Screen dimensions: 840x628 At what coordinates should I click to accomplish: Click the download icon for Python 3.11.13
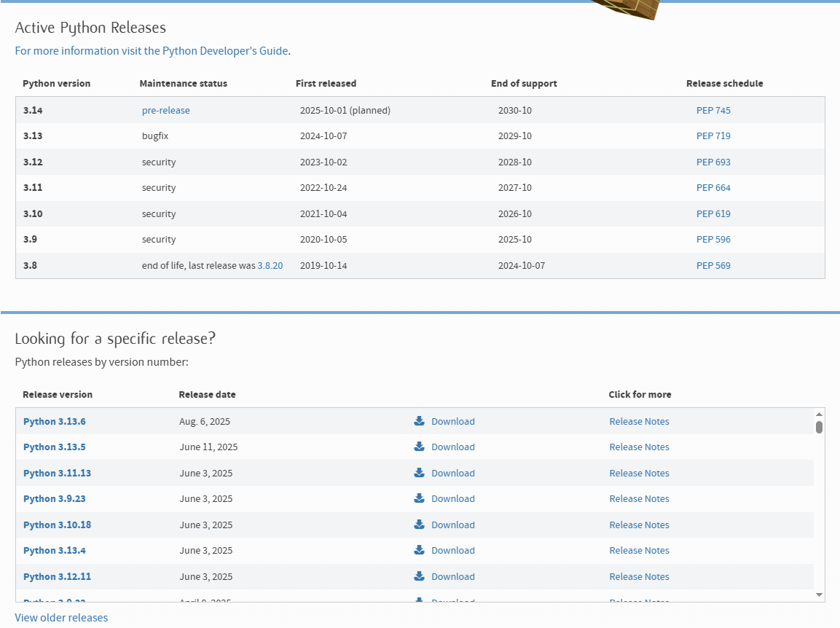[x=419, y=473]
